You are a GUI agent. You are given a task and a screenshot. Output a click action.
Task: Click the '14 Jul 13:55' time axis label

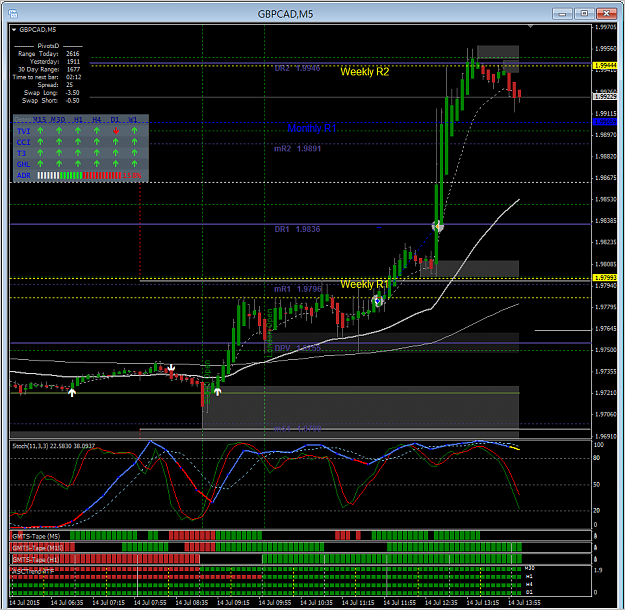pos(524,602)
